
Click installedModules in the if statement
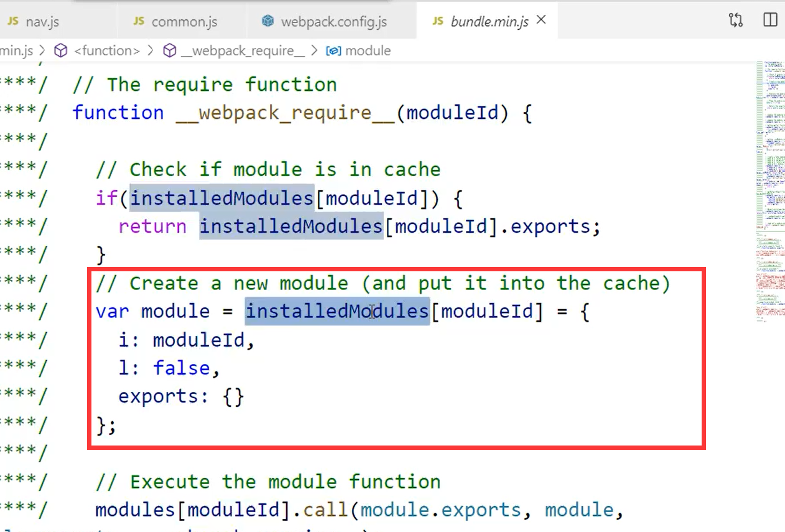[x=221, y=198]
